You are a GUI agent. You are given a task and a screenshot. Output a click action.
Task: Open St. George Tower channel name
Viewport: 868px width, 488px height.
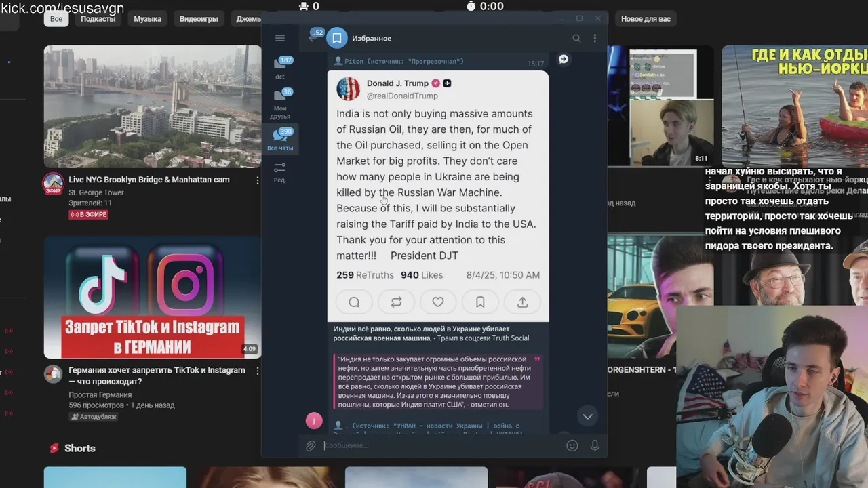pos(96,192)
